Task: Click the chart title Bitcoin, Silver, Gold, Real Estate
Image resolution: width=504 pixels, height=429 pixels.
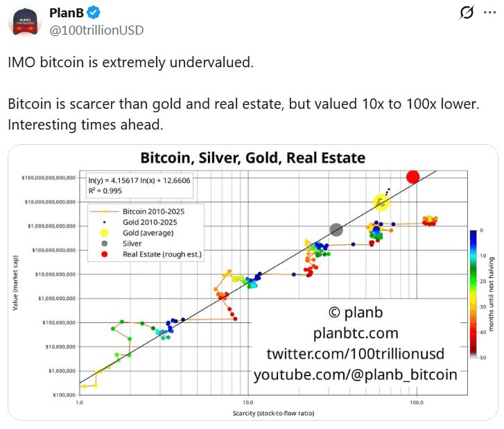Action: (x=253, y=159)
